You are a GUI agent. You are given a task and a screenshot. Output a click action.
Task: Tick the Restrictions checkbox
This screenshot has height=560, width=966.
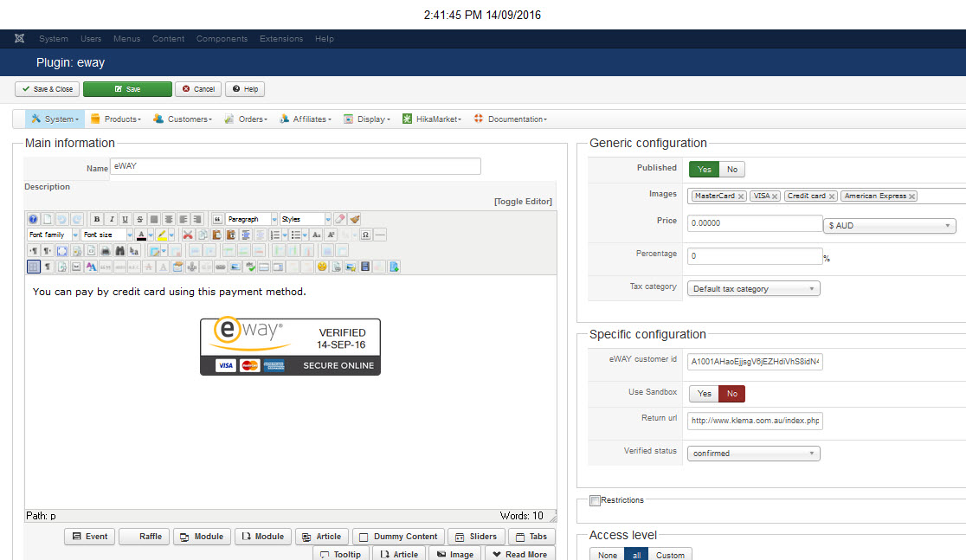pyautogui.click(x=596, y=500)
